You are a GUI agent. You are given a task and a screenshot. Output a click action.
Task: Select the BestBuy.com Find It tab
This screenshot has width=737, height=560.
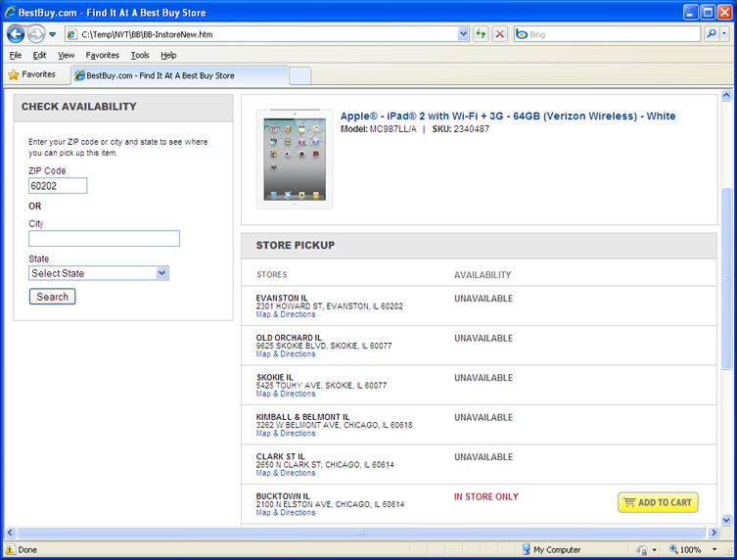click(180, 75)
